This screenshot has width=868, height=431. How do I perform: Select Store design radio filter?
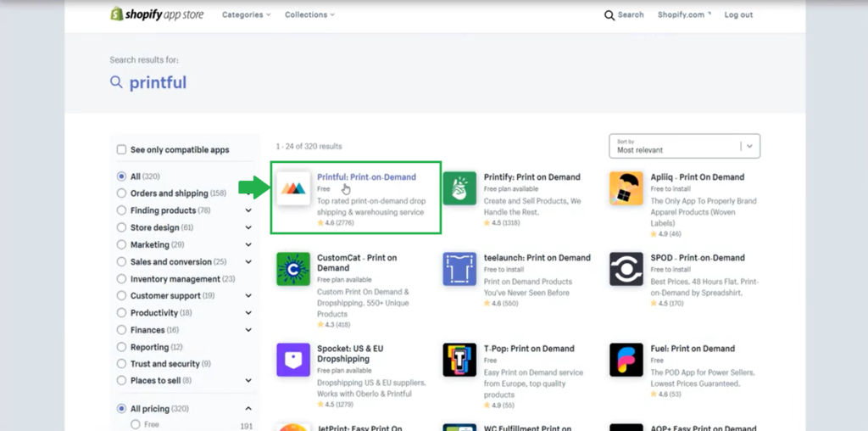click(121, 227)
